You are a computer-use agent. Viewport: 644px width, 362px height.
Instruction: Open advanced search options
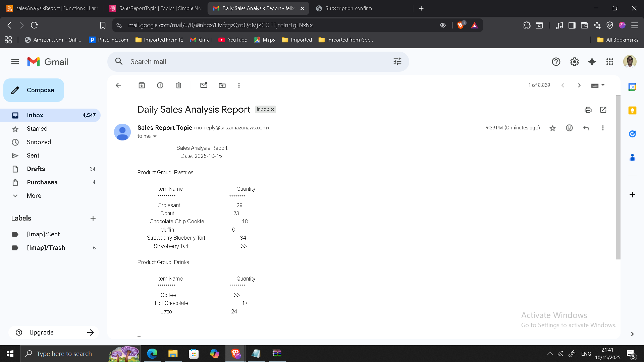tap(397, 61)
